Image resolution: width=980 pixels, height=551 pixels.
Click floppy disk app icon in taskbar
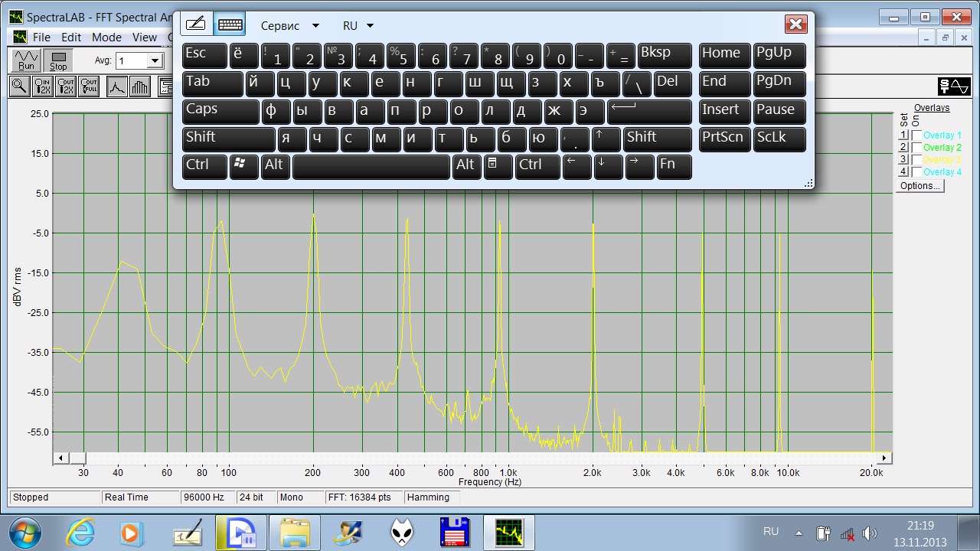coord(454,532)
